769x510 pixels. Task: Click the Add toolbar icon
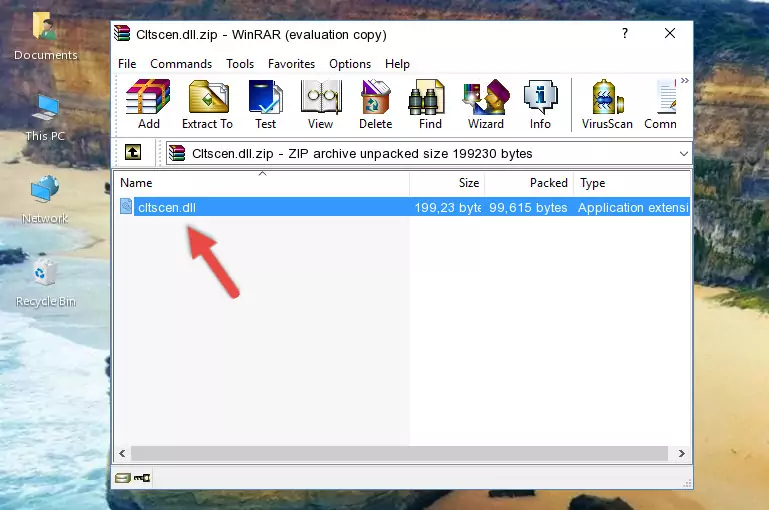point(148,104)
